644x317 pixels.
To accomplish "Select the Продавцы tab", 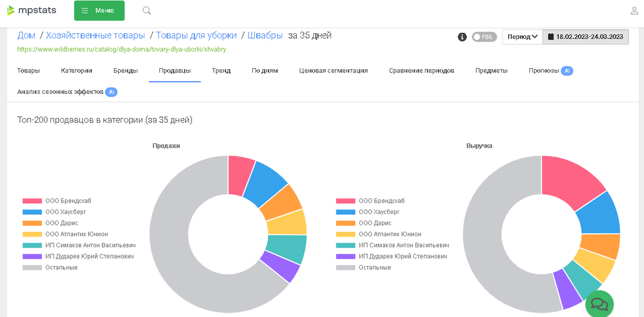I will tap(174, 70).
